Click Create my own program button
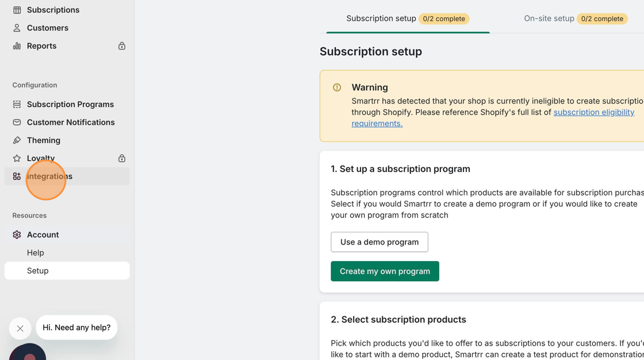This screenshot has height=360, width=644. (x=385, y=271)
